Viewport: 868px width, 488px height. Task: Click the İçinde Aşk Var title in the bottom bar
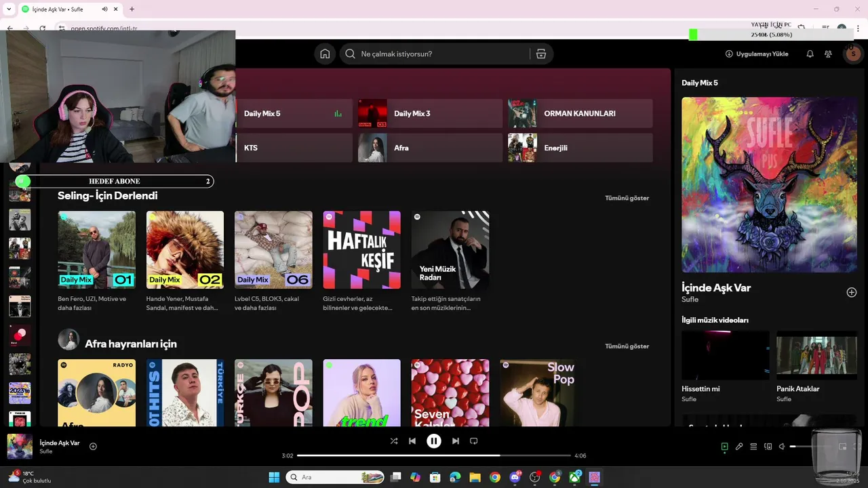click(x=60, y=443)
